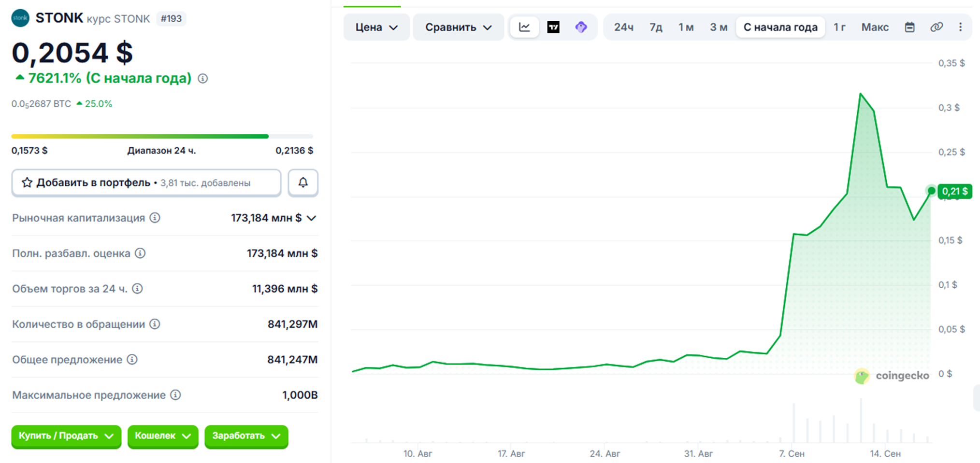Expand market cap details chevron
The height and width of the screenshot is (463, 980).
312,218
